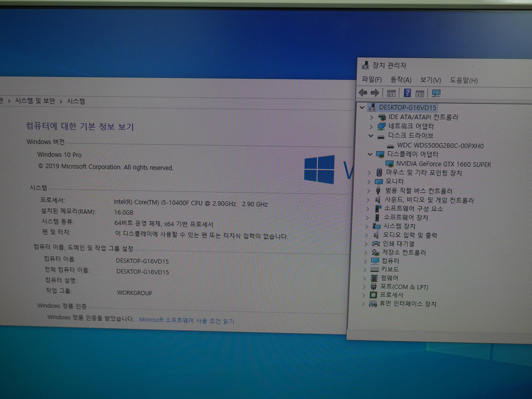532x399 pixels.
Task: Click 64비트 운영 체제 system type text
Action: coord(164,224)
